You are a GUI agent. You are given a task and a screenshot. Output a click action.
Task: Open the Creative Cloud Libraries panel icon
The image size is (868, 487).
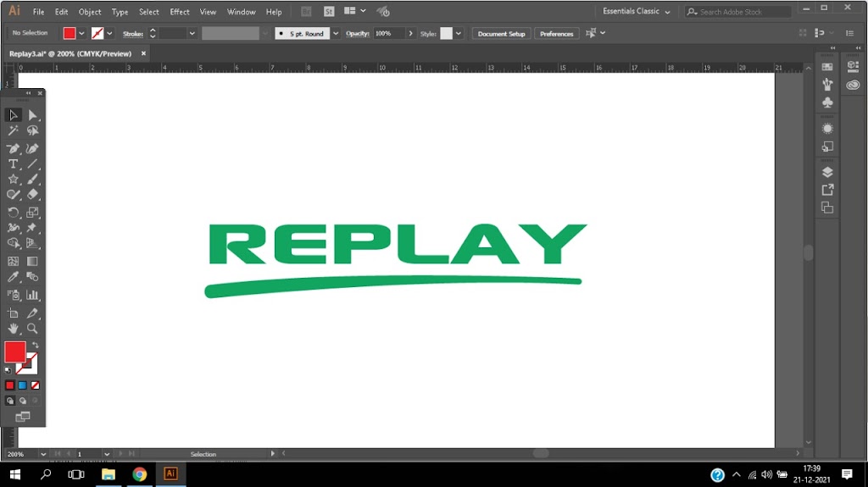(x=853, y=85)
